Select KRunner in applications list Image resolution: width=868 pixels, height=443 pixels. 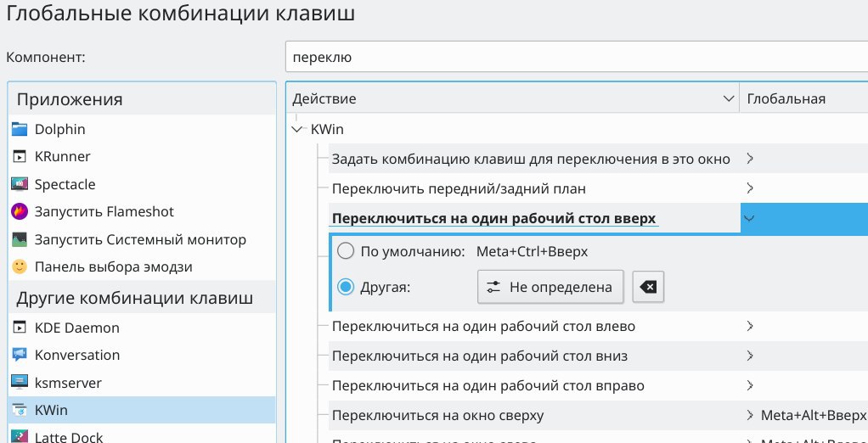point(142,156)
